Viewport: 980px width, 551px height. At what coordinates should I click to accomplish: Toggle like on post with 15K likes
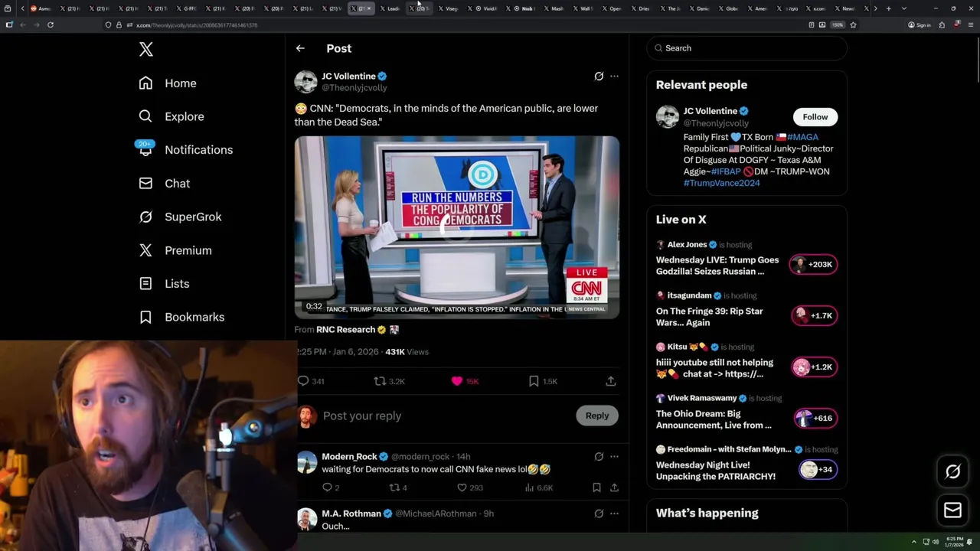coord(457,381)
